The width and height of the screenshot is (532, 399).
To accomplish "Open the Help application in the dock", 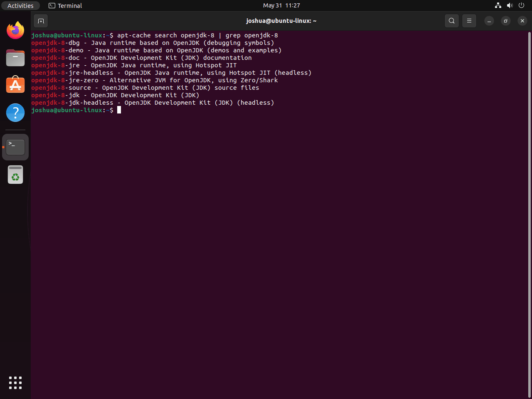I will pyautogui.click(x=15, y=112).
